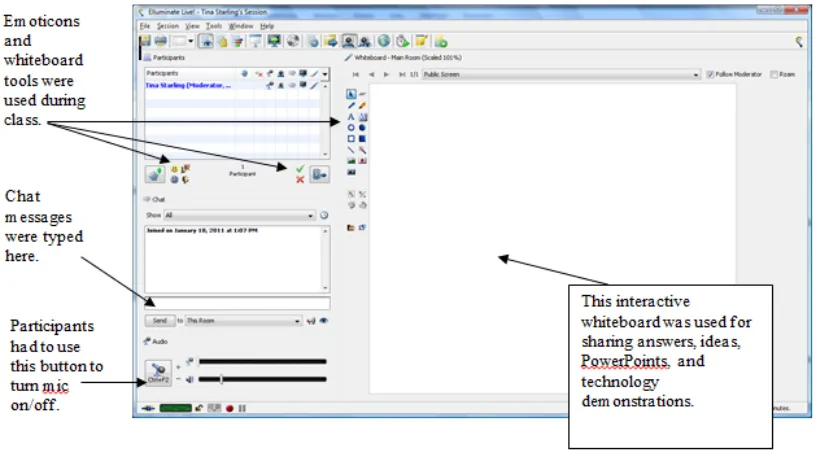Click the projector screen toolbar icon
818x450 pixels.
(255, 41)
